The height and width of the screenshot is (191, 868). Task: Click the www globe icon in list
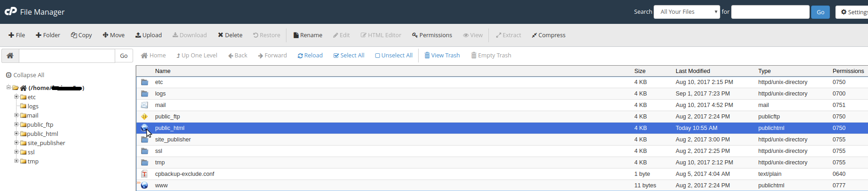click(145, 185)
